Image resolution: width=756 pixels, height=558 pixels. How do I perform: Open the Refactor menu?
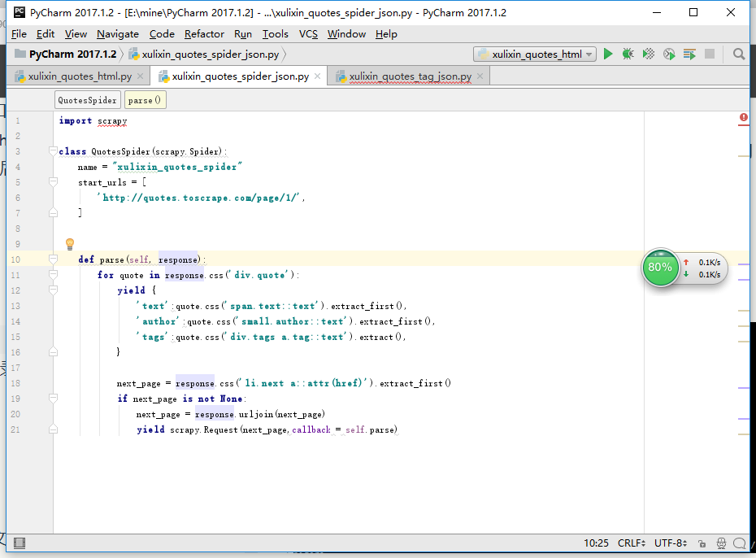(204, 34)
